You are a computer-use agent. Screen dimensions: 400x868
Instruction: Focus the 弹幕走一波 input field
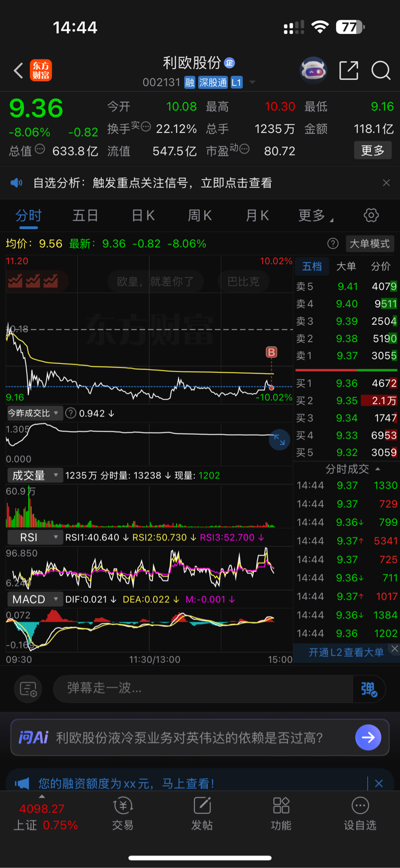point(203,689)
